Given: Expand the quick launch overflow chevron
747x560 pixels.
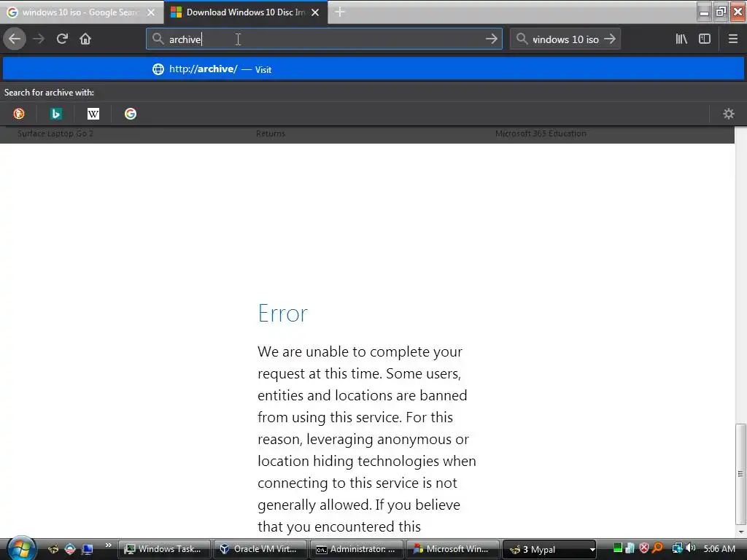Looking at the screenshot, I should (x=108, y=545).
